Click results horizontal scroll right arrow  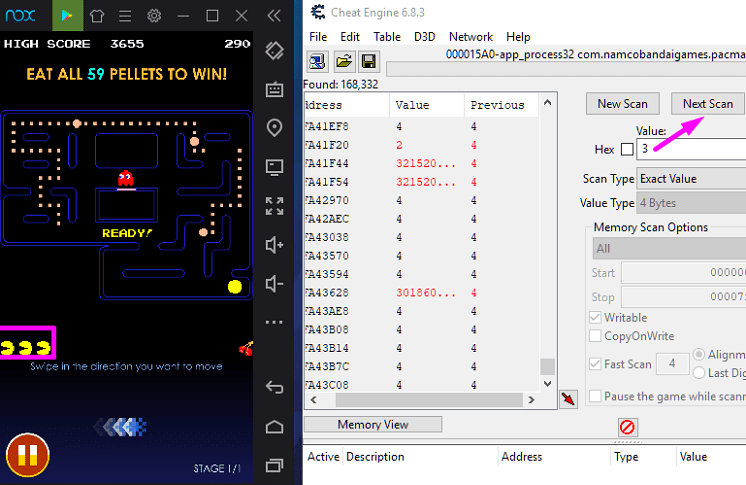tap(531, 400)
